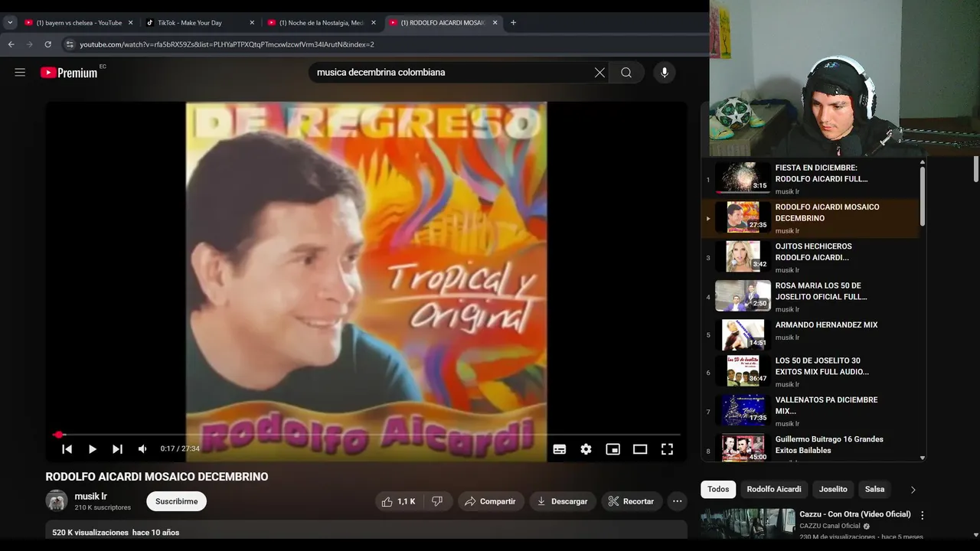This screenshot has height=551, width=980.
Task: Open the musik lr channel avatar
Action: [57, 500]
